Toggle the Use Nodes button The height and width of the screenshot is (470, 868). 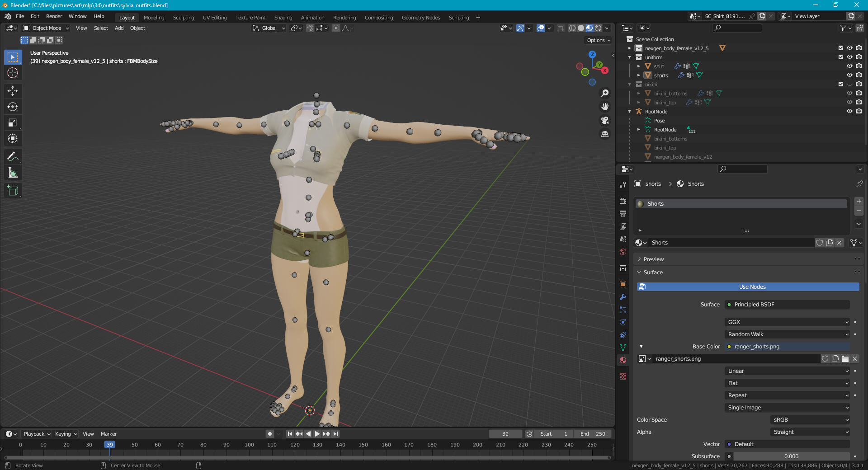pos(748,287)
